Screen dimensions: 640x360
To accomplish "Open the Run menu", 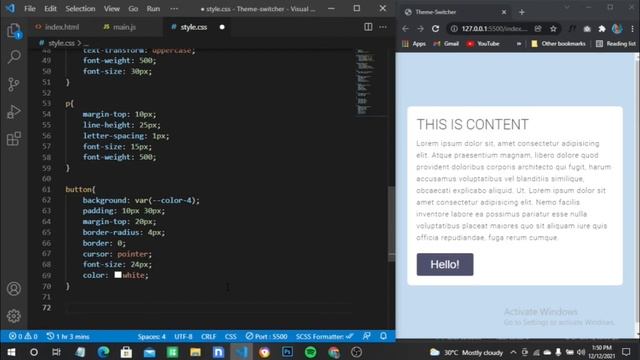I will pos(153,9).
